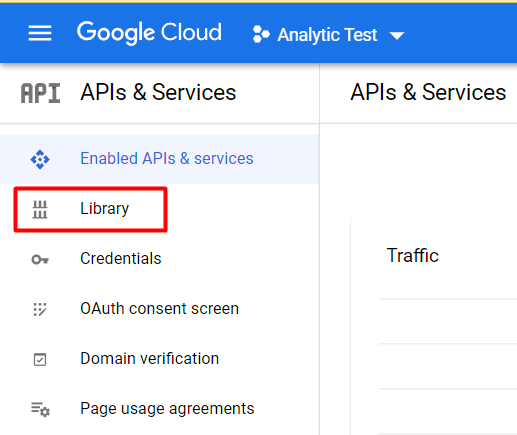The width and height of the screenshot is (517, 435).
Task: Click the project hexagon icon beside Analytic Test
Action: 261,34
